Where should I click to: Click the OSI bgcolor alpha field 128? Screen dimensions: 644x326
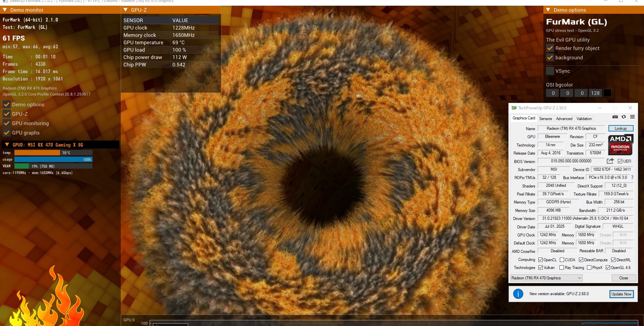pyautogui.click(x=595, y=93)
